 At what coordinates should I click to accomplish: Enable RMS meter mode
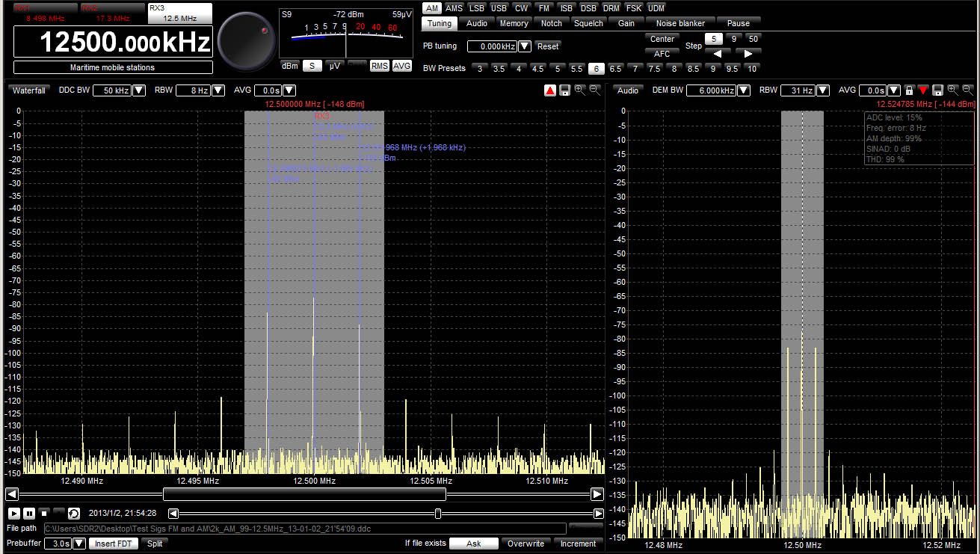tap(380, 66)
